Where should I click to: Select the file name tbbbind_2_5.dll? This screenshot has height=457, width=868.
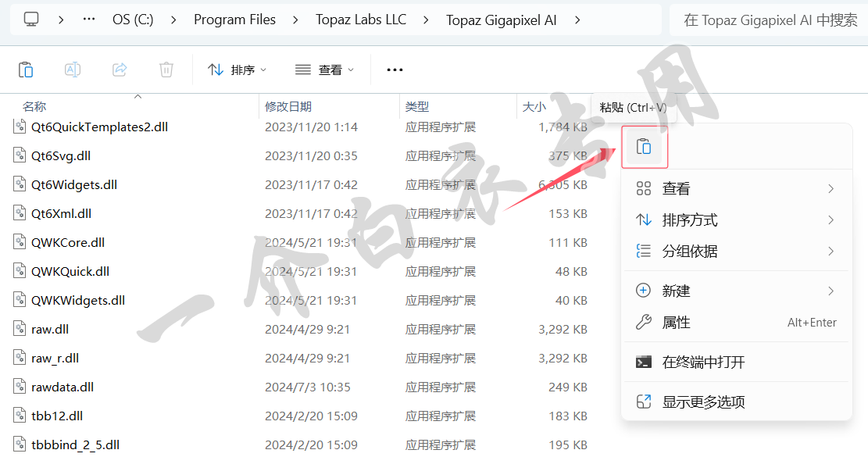75,445
